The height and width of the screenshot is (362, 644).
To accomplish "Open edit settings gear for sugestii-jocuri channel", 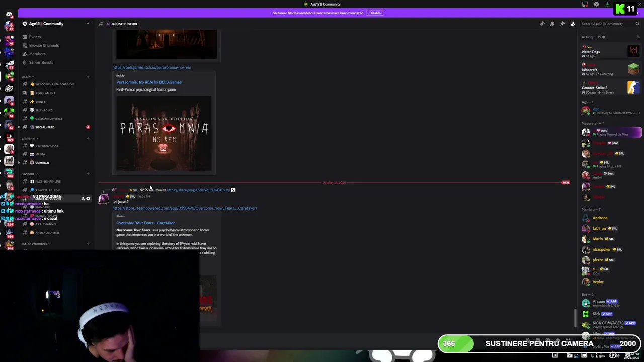I will (88, 199).
